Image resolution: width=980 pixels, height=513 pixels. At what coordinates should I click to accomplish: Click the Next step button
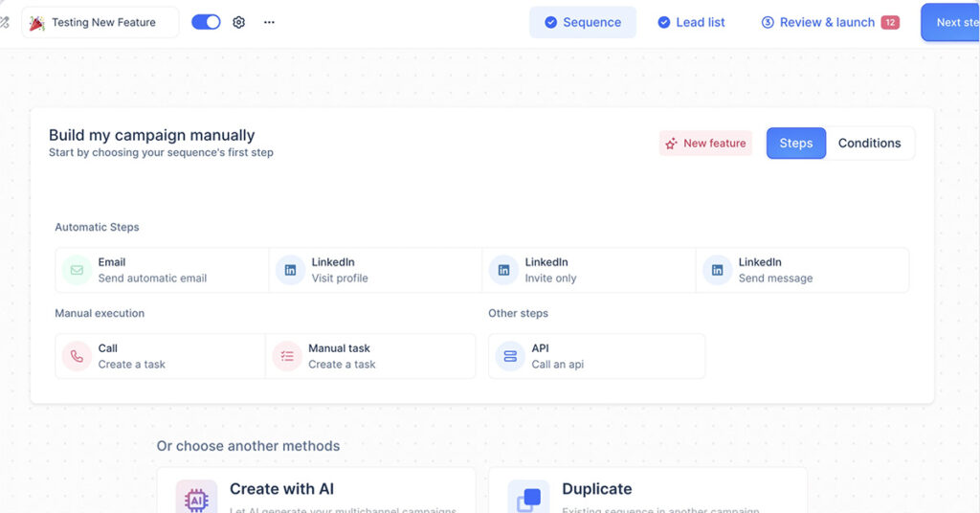pyautogui.click(x=952, y=22)
